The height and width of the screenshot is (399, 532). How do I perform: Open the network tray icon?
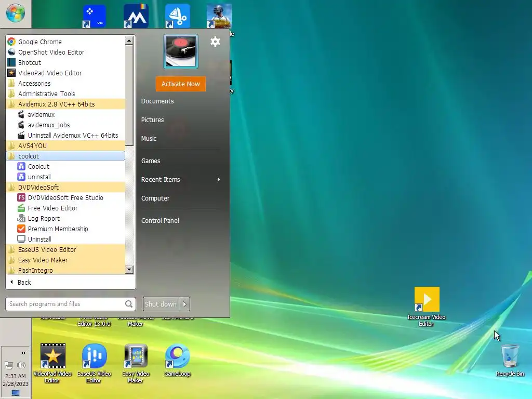pyautogui.click(x=8, y=365)
